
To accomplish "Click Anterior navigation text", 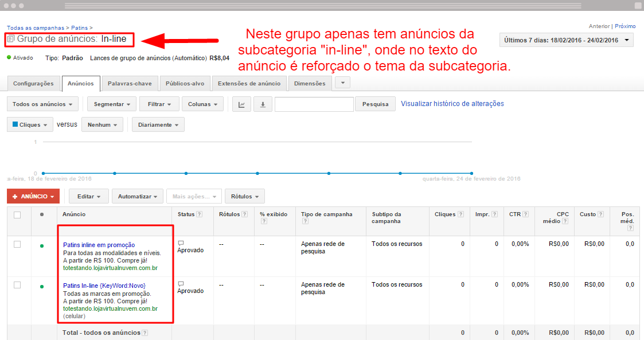I will [599, 26].
